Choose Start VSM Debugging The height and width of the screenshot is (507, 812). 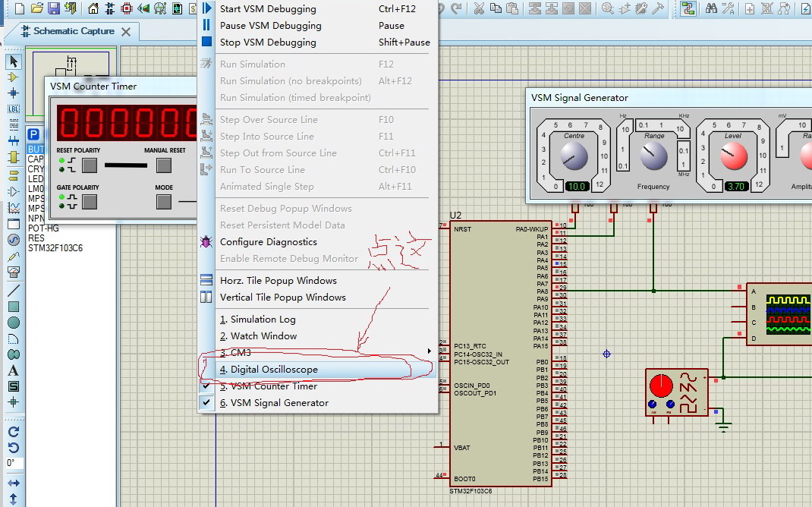268,9
